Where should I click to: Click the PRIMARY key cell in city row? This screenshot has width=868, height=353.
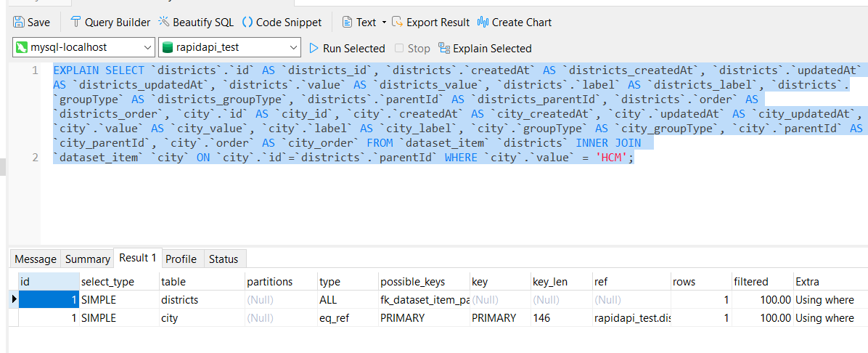(500, 318)
